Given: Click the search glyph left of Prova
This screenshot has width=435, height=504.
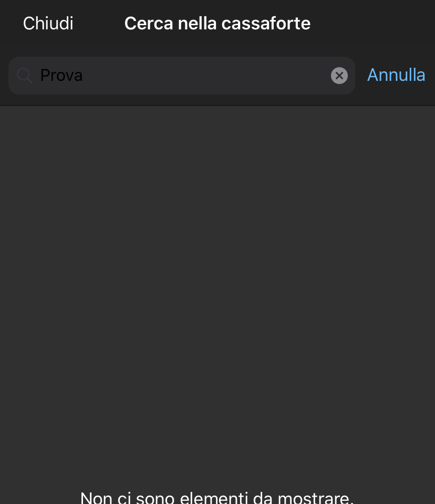Looking at the screenshot, I should click(25, 76).
